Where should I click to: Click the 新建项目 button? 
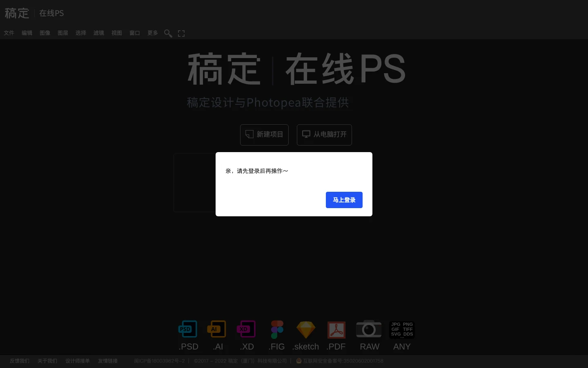pos(264,135)
